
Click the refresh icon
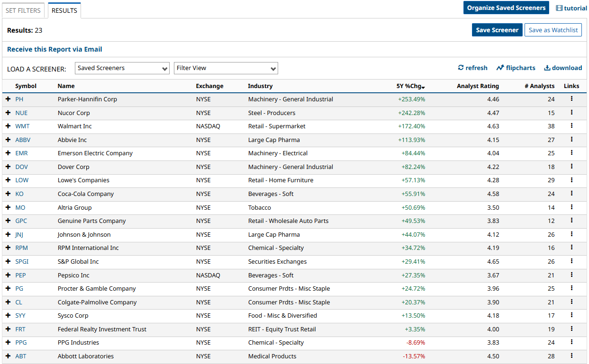click(461, 68)
